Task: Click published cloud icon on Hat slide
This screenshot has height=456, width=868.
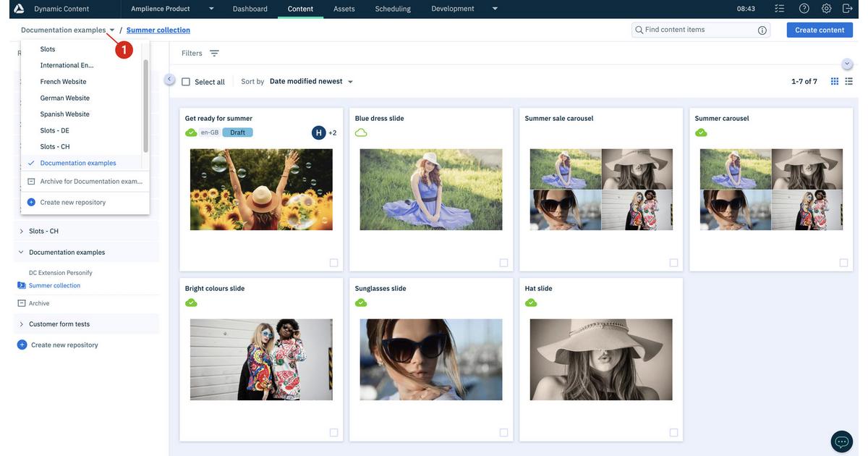Action: 531,303
